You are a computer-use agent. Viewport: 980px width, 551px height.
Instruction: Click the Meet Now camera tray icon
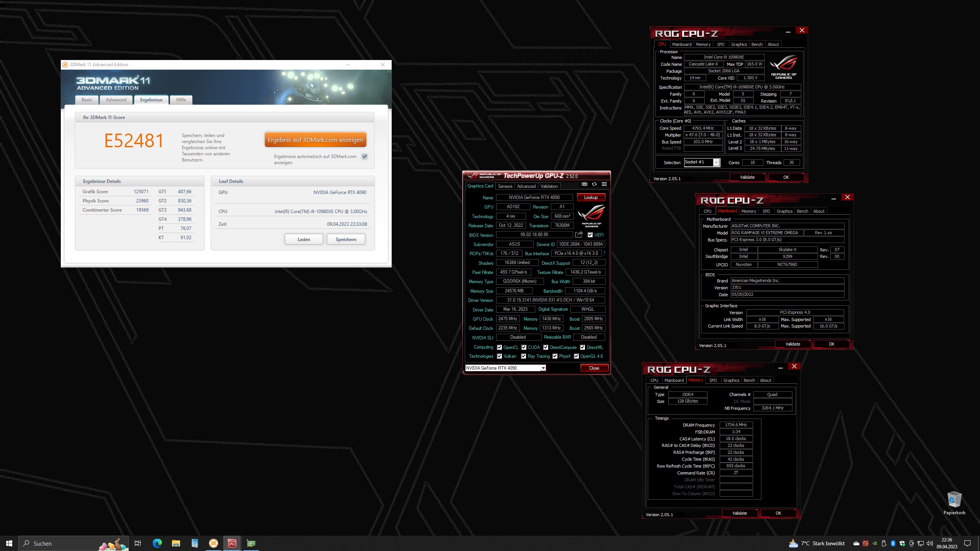[x=911, y=543]
